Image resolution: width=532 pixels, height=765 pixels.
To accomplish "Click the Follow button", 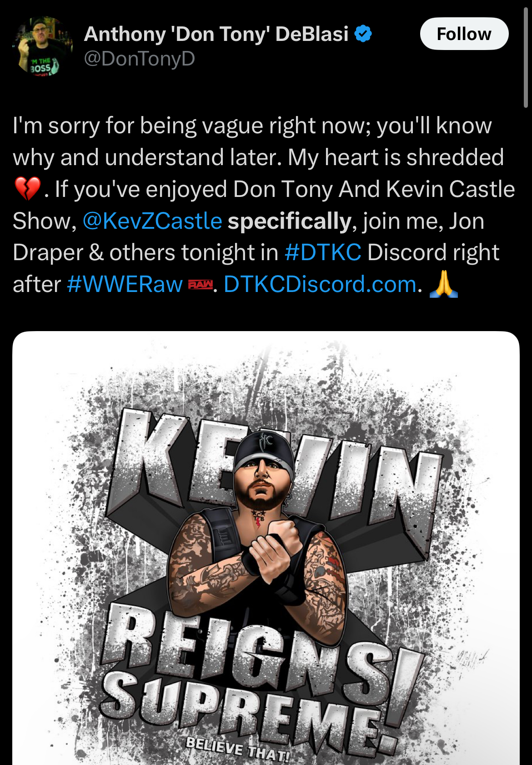I will (464, 34).
